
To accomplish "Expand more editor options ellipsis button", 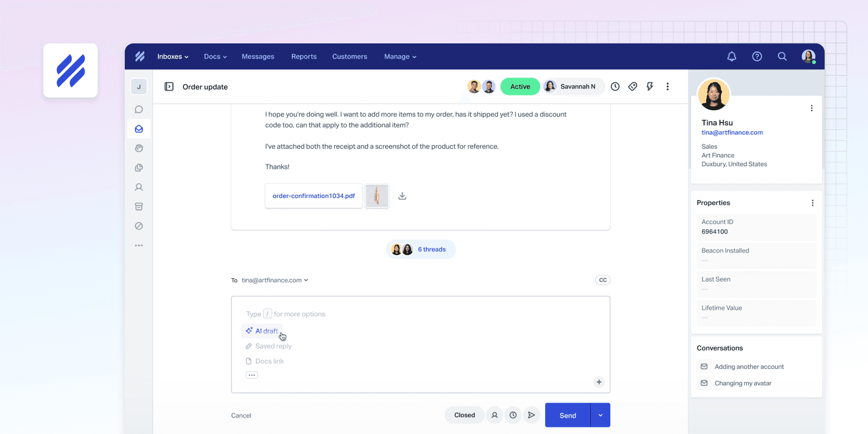I will pyautogui.click(x=252, y=375).
